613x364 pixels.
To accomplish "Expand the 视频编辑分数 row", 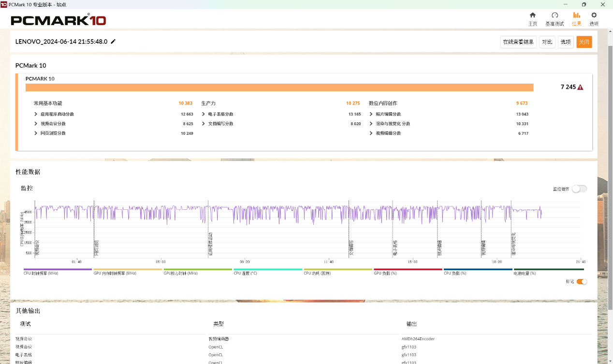I will click(371, 133).
